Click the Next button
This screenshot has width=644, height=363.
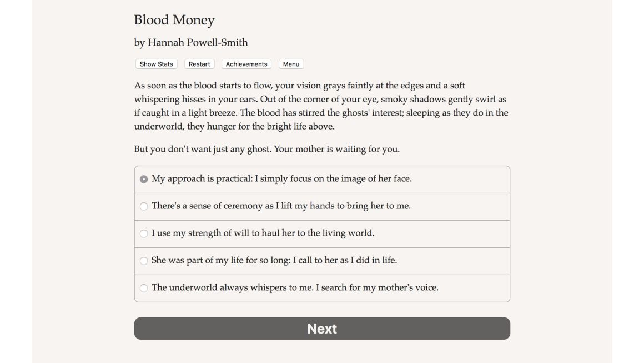[x=322, y=328]
